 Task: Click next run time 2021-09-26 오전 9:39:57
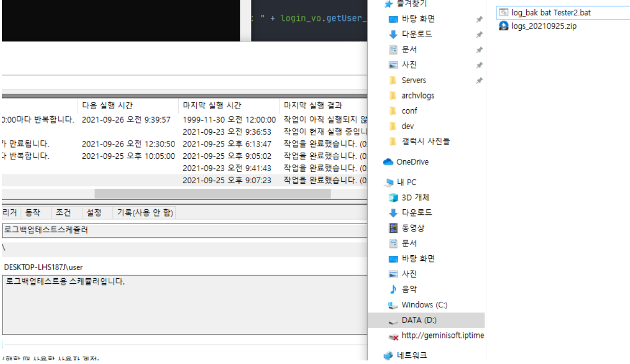[126, 120]
